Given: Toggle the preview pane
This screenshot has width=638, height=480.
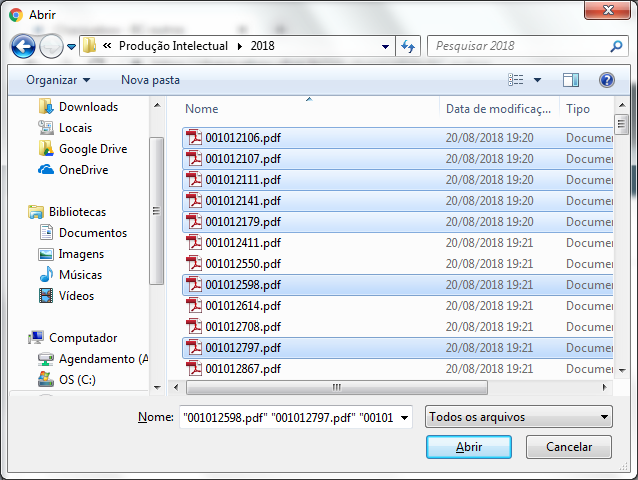Looking at the screenshot, I should coord(571,80).
